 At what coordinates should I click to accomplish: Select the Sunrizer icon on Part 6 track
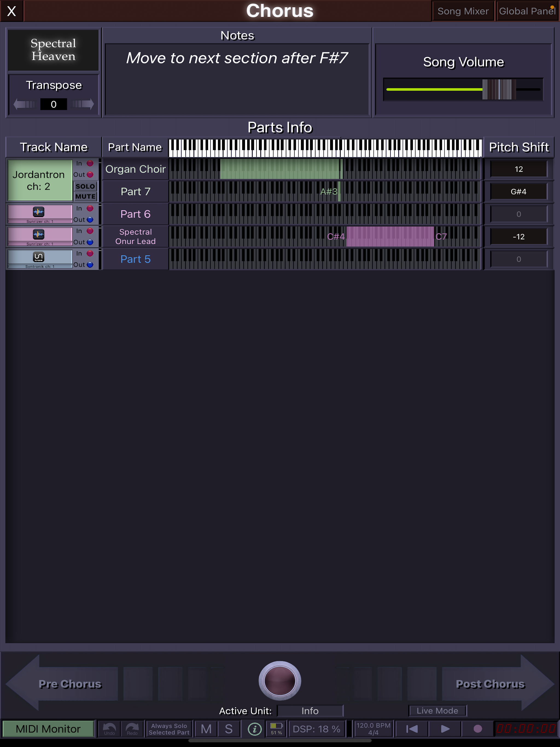click(39, 211)
